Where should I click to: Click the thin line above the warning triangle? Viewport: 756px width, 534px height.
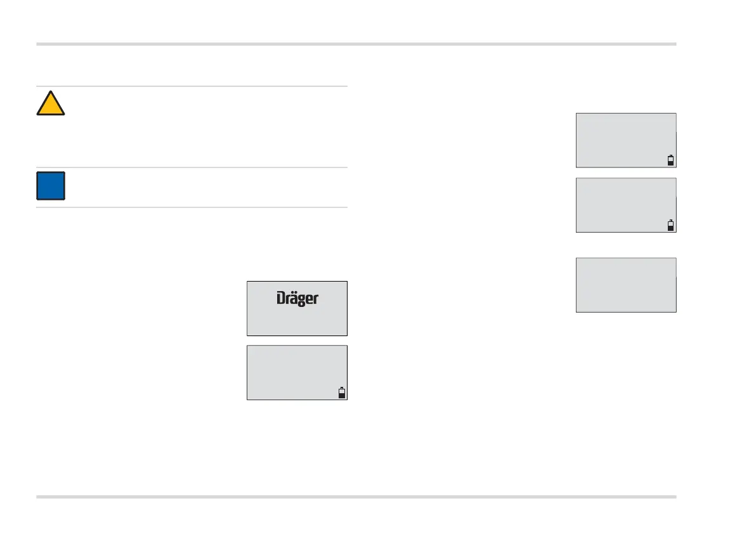click(x=192, y=86)
